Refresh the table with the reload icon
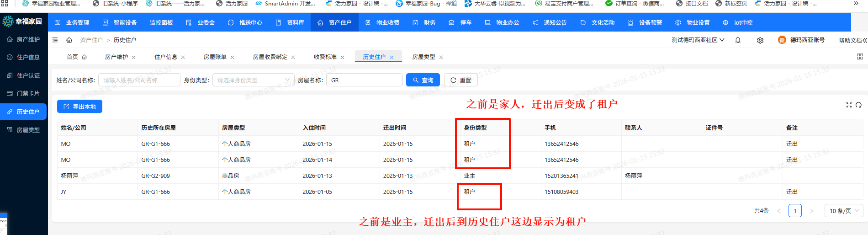Image resolution: width=868 pixels, height=235 pixels. tap(858, 105)
